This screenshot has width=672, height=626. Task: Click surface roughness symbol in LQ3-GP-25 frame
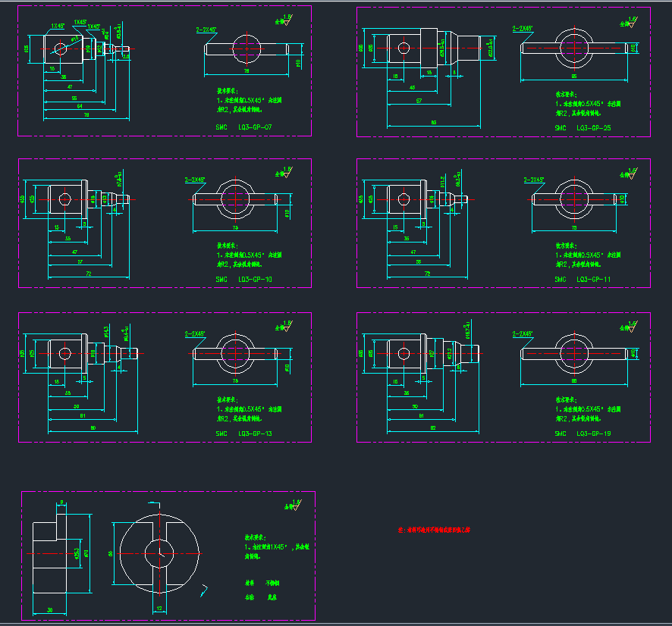point(630,21)
